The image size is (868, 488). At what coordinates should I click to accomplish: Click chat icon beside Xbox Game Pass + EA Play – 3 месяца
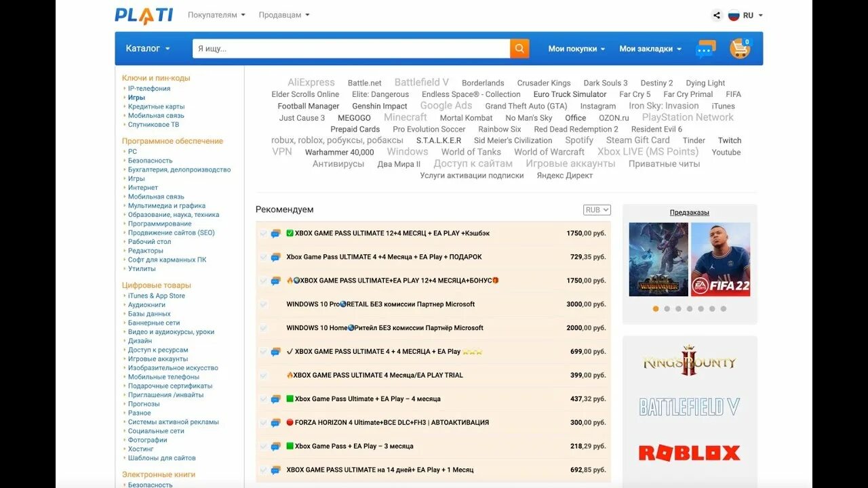276,447
